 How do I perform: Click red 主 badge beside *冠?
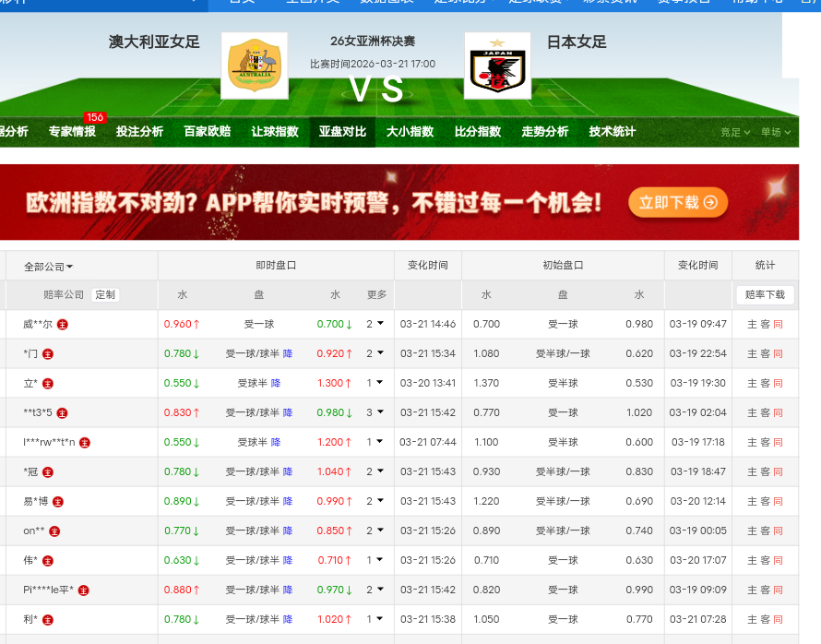coord(48,472)
